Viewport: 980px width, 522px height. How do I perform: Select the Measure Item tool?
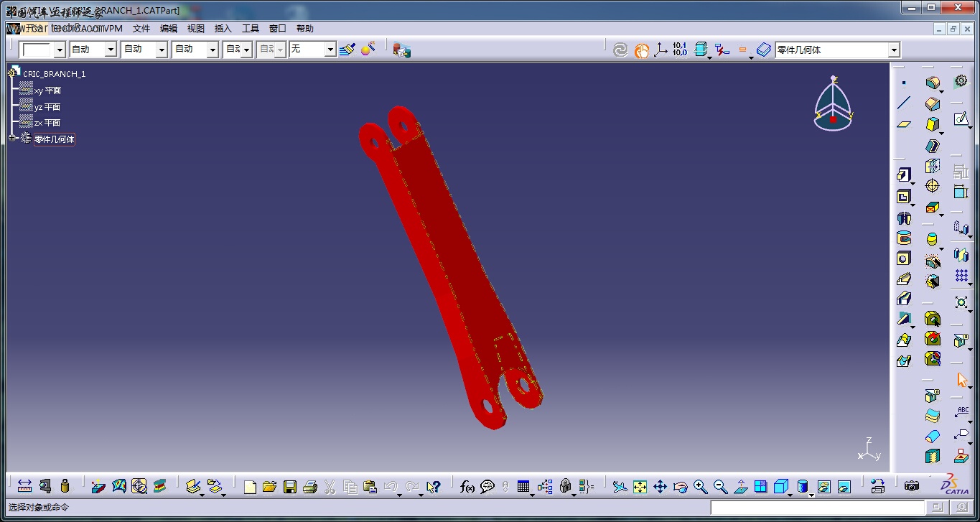coord(45,486)
